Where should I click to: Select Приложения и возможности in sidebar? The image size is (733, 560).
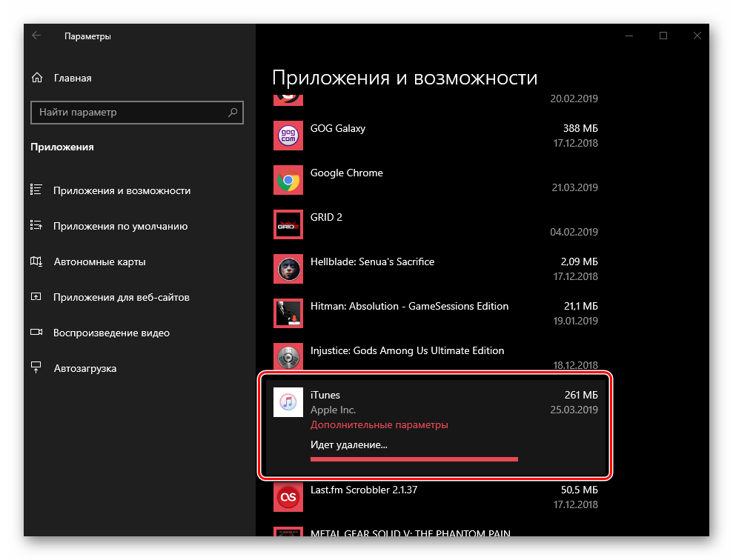(x=122, y=190)
